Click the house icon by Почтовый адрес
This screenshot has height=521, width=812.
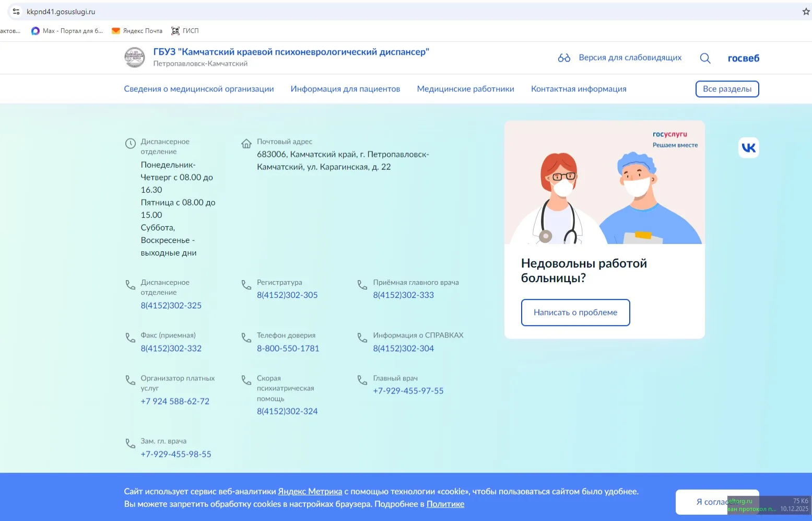point(246,143)
